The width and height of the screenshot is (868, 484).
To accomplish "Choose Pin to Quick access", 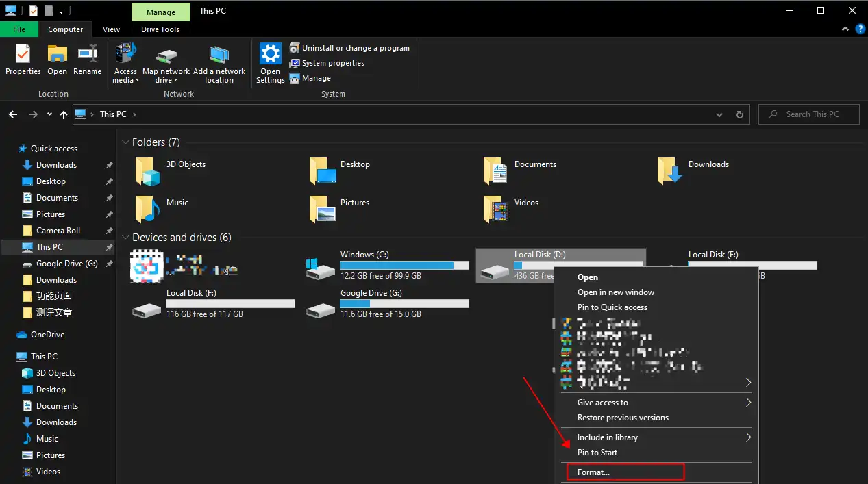I will (612, 307).
